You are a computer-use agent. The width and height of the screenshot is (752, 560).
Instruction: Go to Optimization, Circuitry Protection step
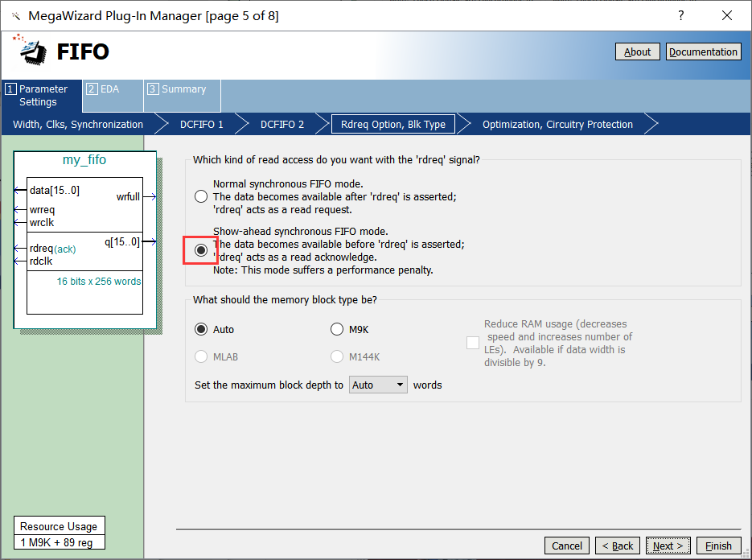pos(557,125)
